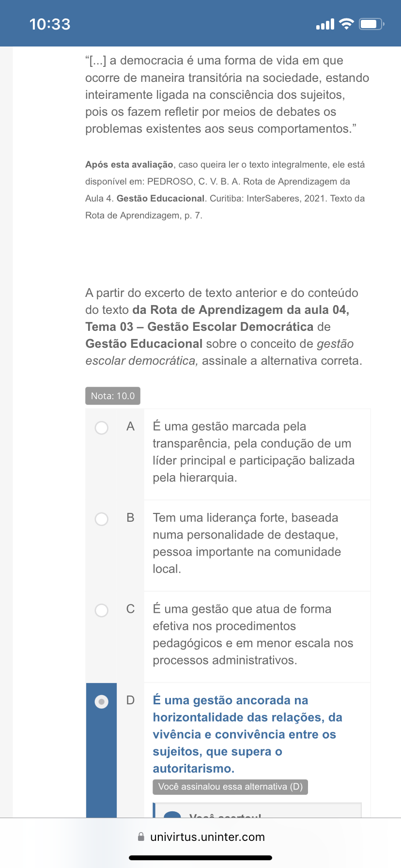Click the democracy quote paragraph
The width and height of the screenshot is (401, 868).
point(227,94)
